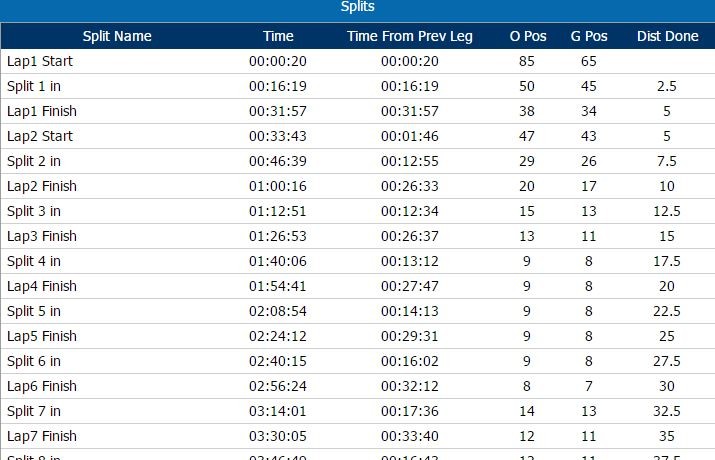
Task: Select the O Pos column header
Action: click(x=528, y=36)
